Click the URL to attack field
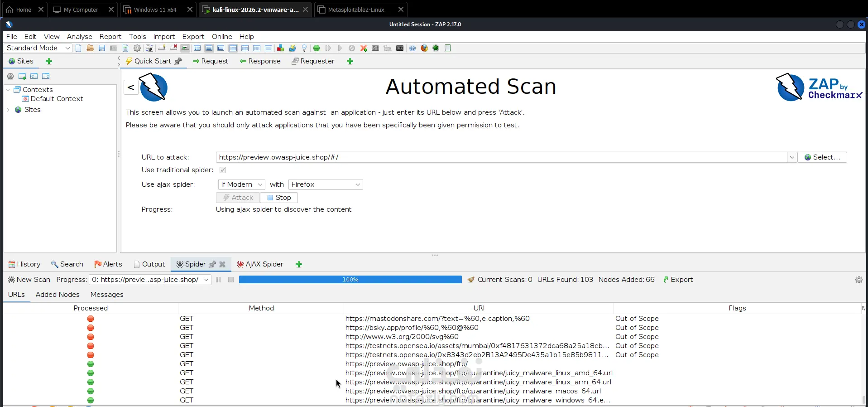This screenshot has width=868, height=407. 502,157
